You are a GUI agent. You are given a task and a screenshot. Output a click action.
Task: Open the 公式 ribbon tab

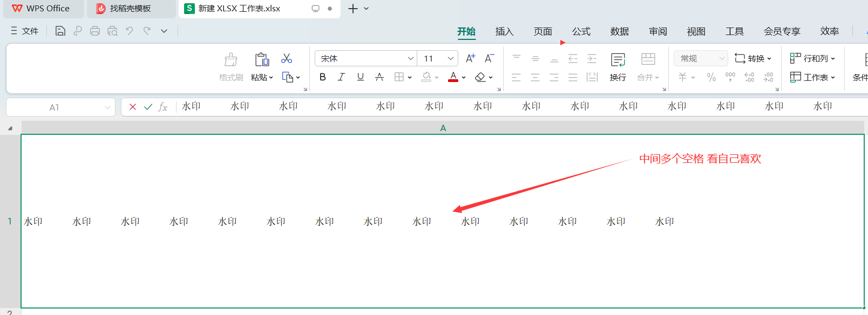click(581, 31)
